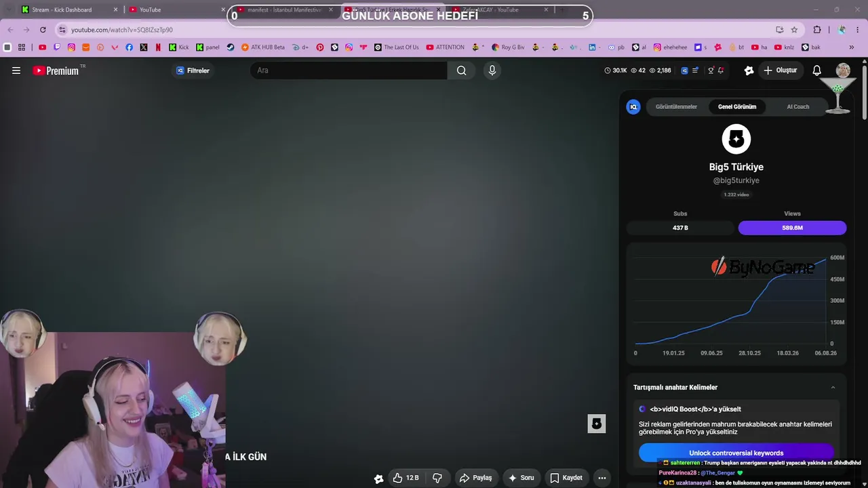Open the Oluştur create menu

pos(781,70)
